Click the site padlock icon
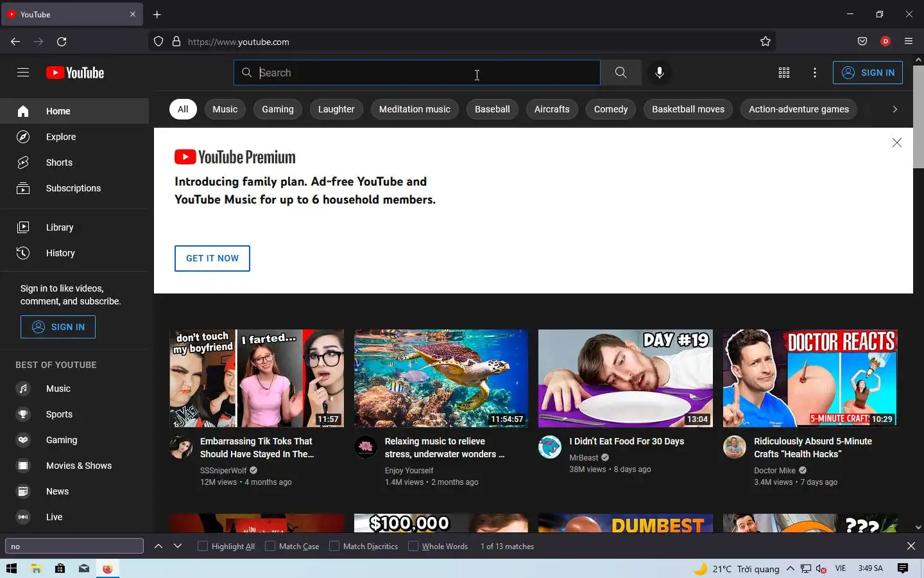924x578 pixels. (176, 42)
